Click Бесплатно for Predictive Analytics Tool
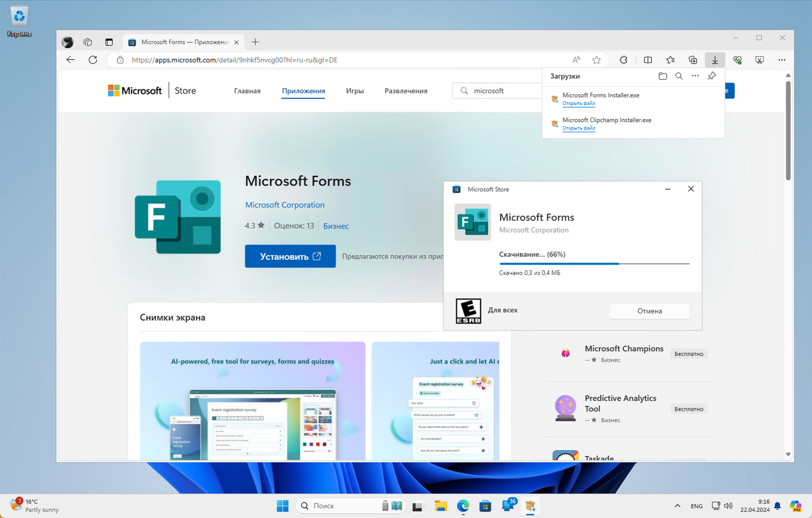 pos(689,409)
